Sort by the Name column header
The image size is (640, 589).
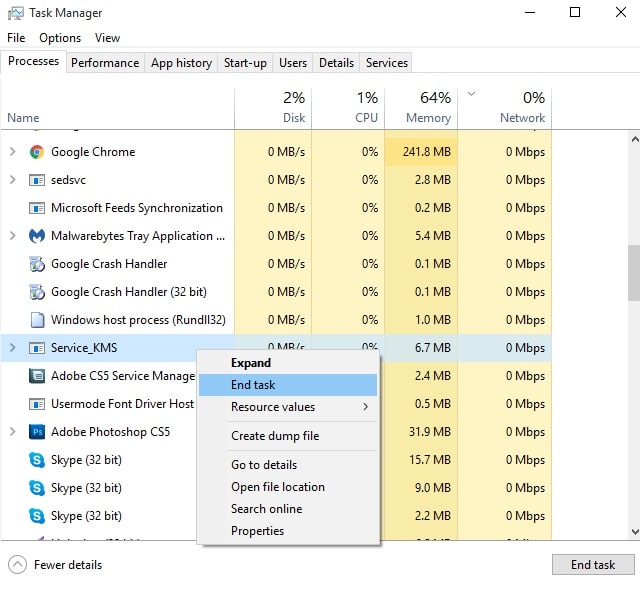click(x=118, y=108)
